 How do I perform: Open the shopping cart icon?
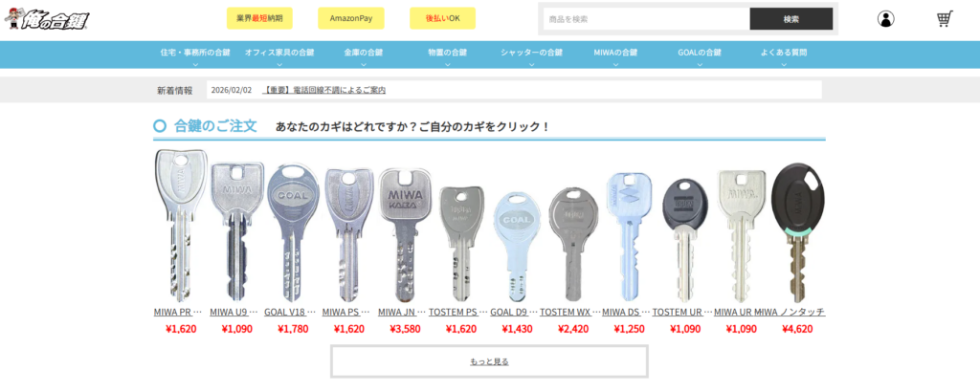coord(945,19)
